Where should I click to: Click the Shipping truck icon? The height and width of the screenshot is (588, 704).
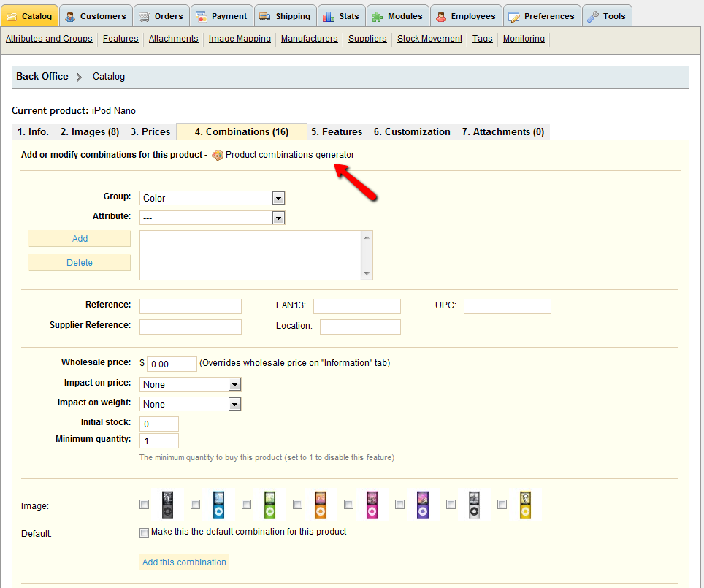pyautogui.click(x=265, y=17)
